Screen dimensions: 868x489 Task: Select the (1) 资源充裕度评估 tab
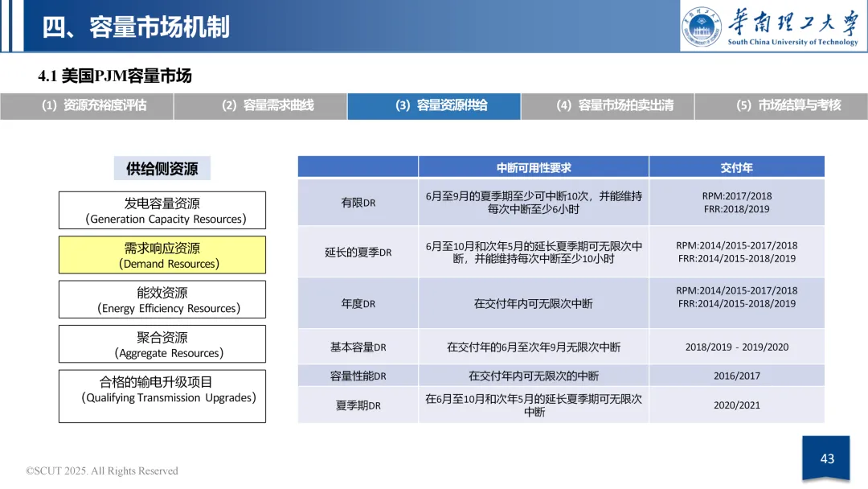click(87, 106)
